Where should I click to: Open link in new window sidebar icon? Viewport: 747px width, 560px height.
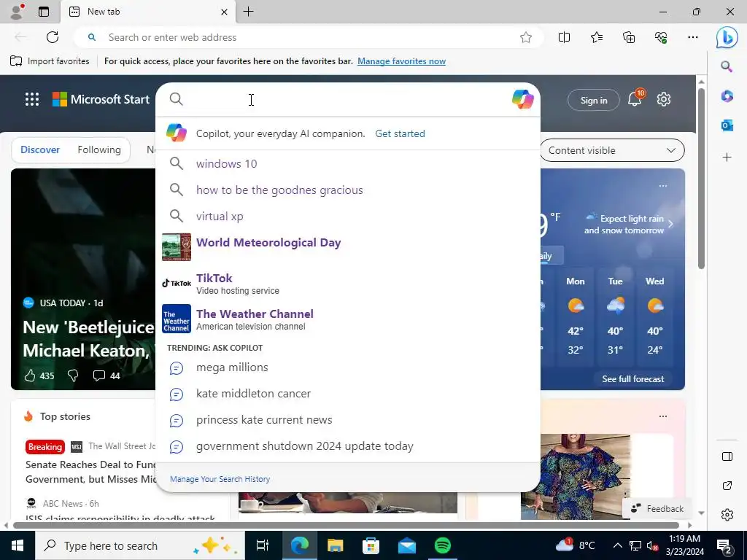coord(727,486)
